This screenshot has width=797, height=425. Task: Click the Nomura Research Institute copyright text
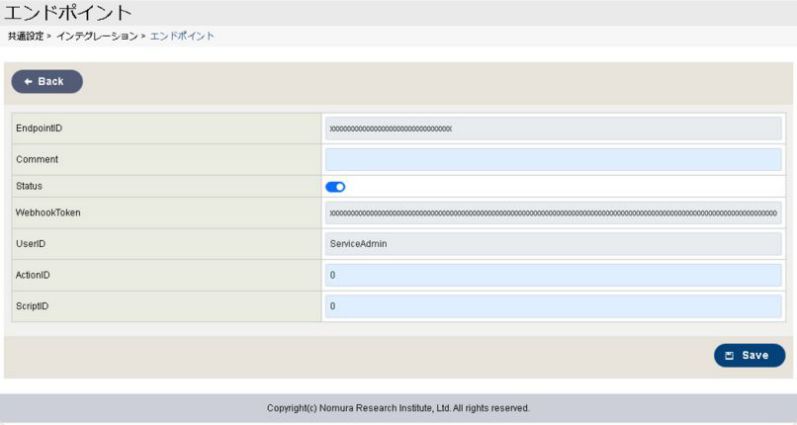398,408
